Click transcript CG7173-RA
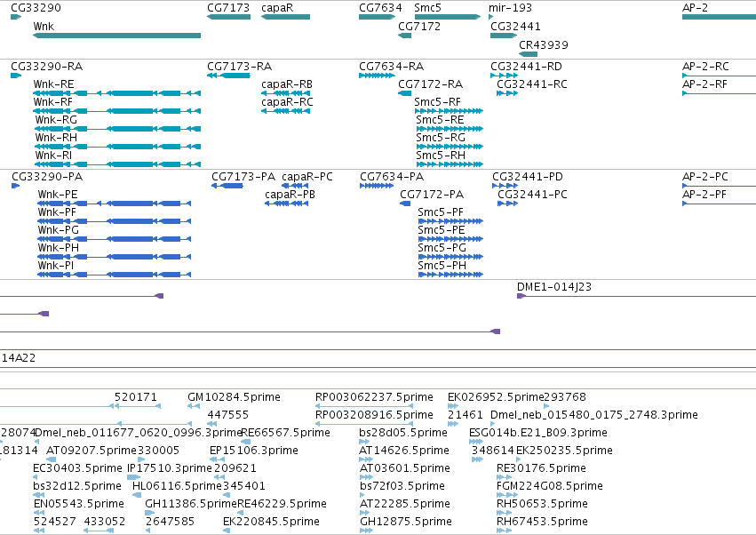756x535 pixels. pos(228,76)
